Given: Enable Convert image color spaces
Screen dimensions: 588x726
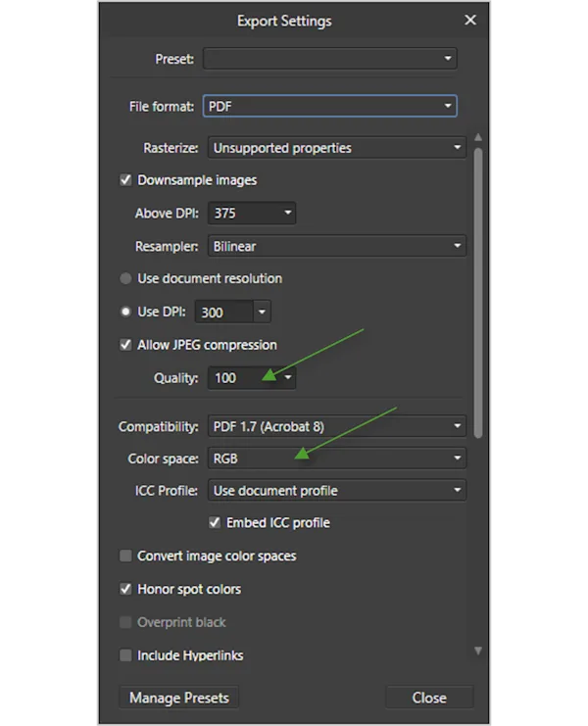Looking at the screenshot, I should tap(125, 556).
